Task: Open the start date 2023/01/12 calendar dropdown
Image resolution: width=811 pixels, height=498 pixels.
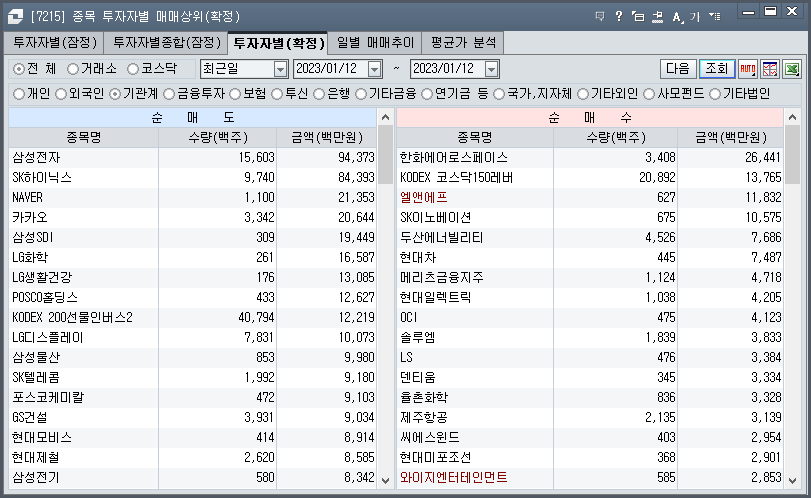Action: pyautogui.click(x=374, y=69)
